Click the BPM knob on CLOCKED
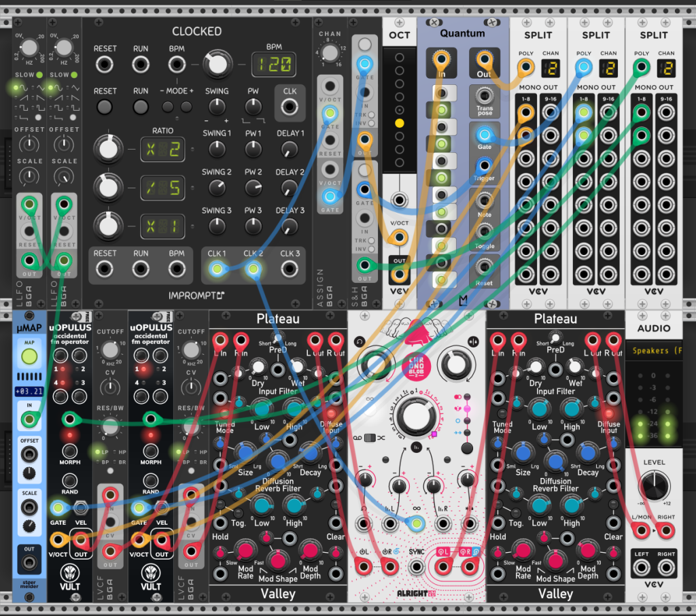The image size is (696, 616). [217, 65]
